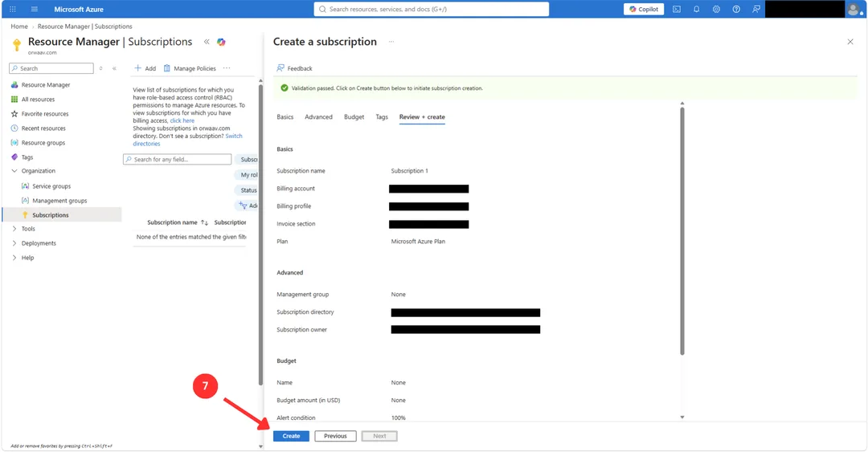The width and height of the screenshot is (868, 452).
Task: Collapse the Resource Manager blade with double chevron
Action: click(x=207, y=42)
